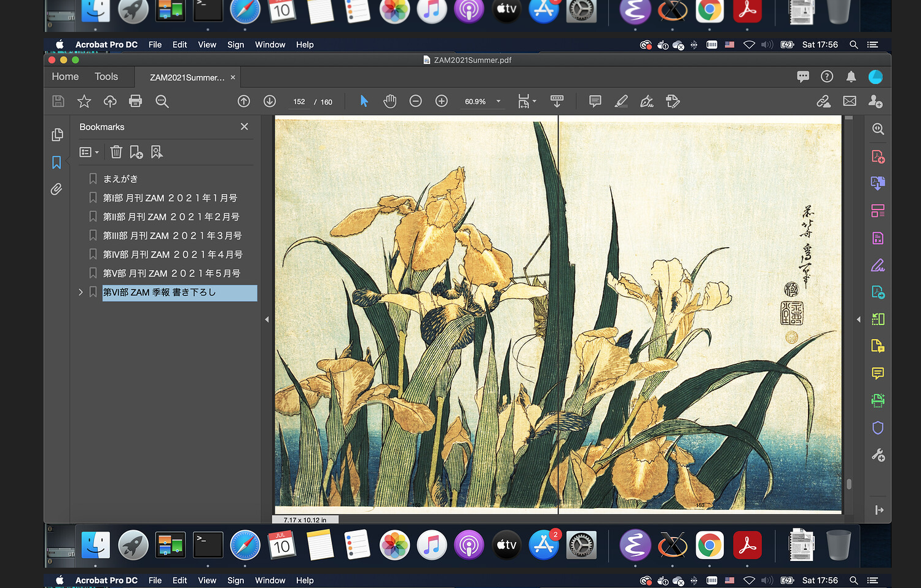Open the Protect shield tool
921x588 pixels.
878,428
